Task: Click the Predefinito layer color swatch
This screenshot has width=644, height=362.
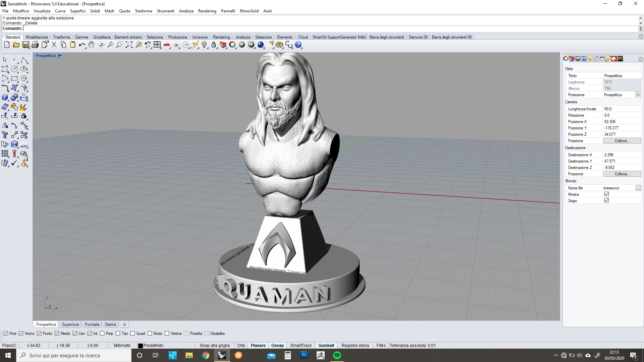Action: point(141,346)
